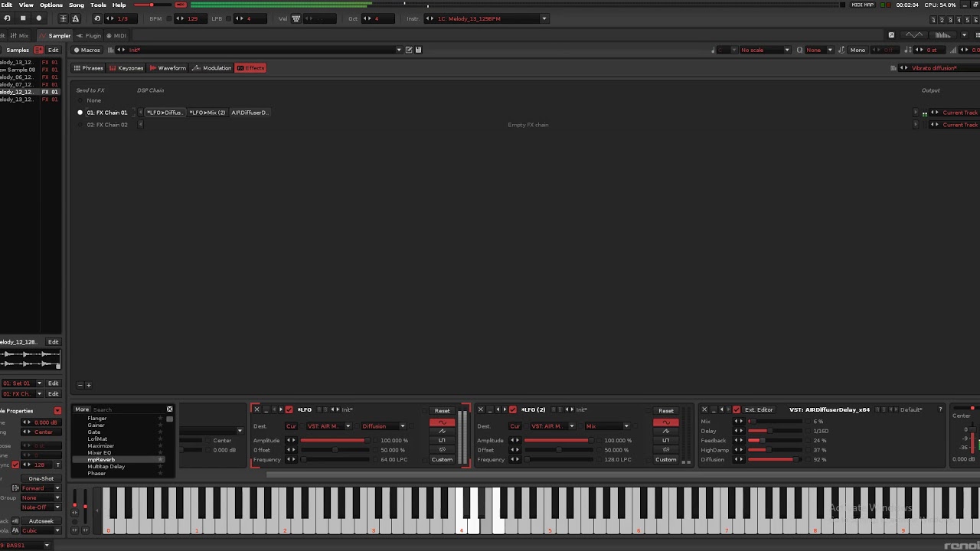Click the plus icon to add FX chain
980x551 pixels.
[x=88, y=385]
